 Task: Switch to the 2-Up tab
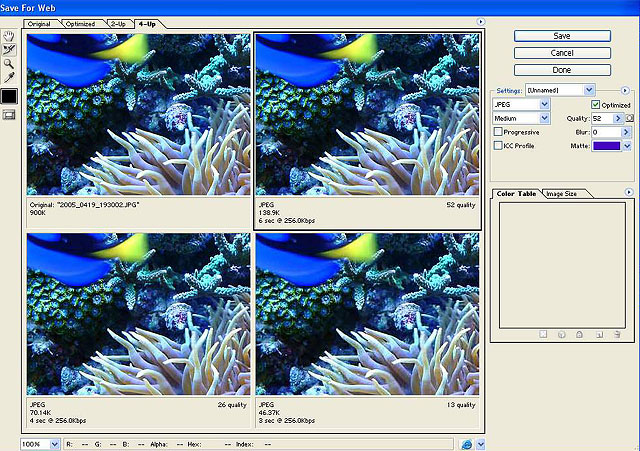[117, 22]
